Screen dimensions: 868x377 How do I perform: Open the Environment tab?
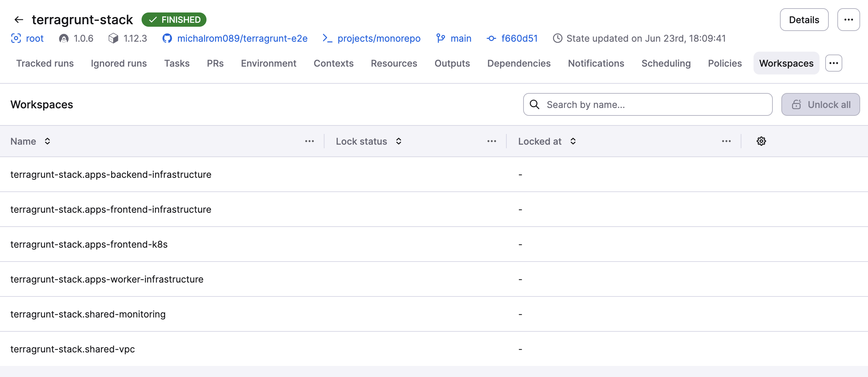(269, 63)
